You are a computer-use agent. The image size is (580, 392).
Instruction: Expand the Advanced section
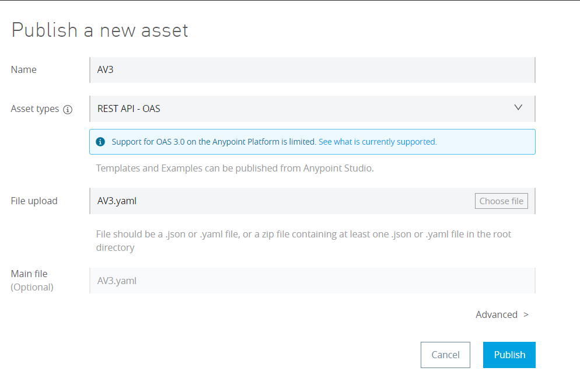497,315
